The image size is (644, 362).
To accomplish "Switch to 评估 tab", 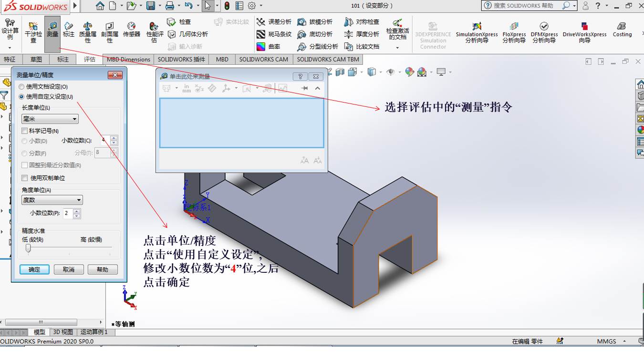I will (89, 60).
